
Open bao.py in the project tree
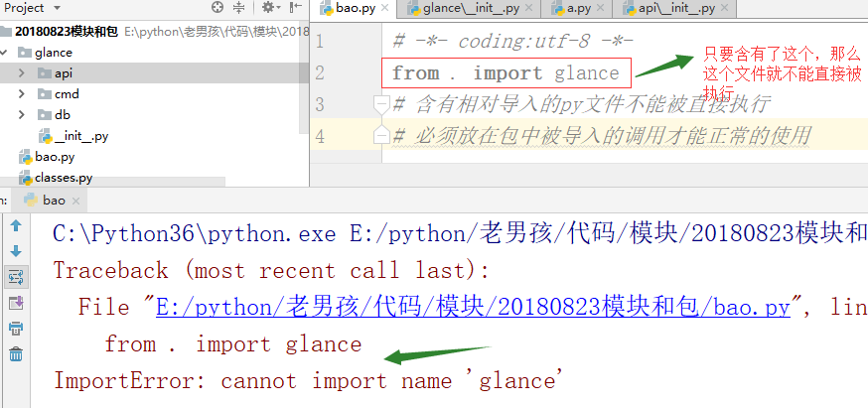click(47, 157)
